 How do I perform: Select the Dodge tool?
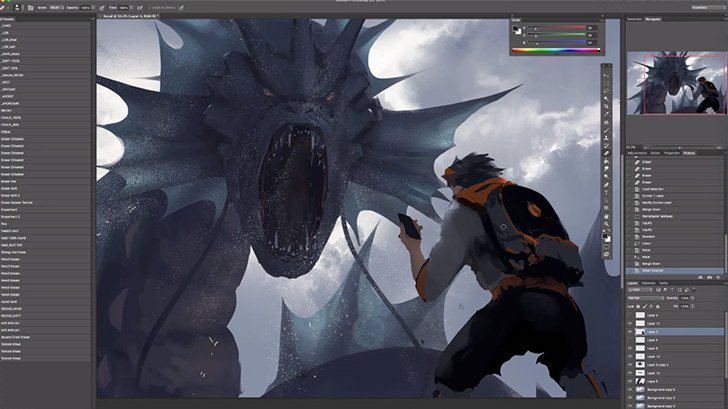point(606,176)
